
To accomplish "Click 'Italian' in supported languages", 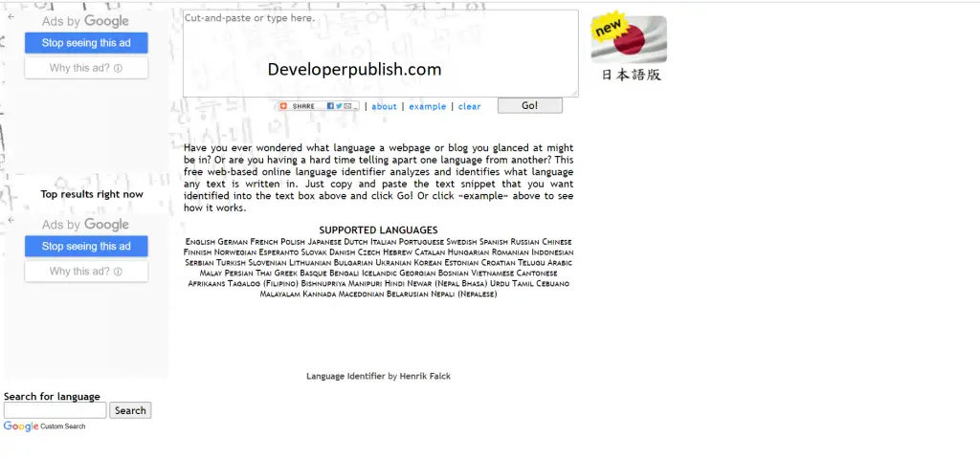I will click(x=383, y=242).
